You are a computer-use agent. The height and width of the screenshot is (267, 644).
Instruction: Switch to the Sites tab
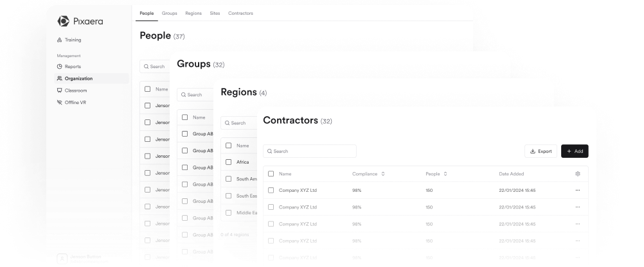(x=215, y=13)
